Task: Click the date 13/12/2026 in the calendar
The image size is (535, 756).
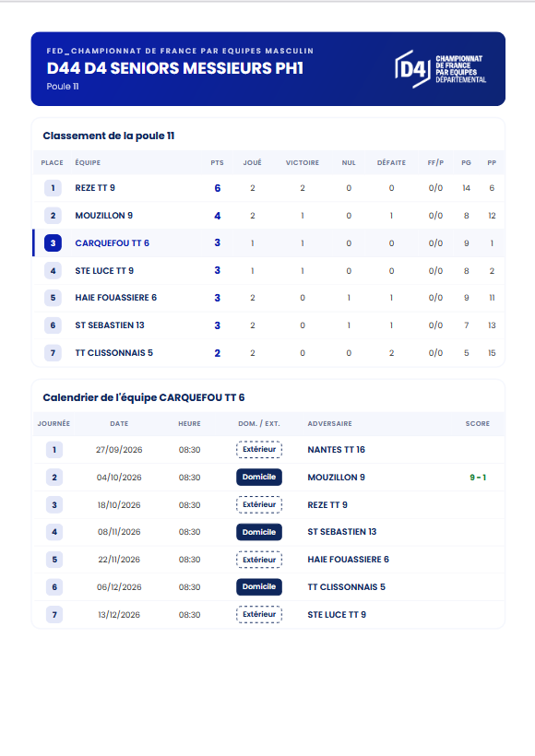Action: pos(119,615)
